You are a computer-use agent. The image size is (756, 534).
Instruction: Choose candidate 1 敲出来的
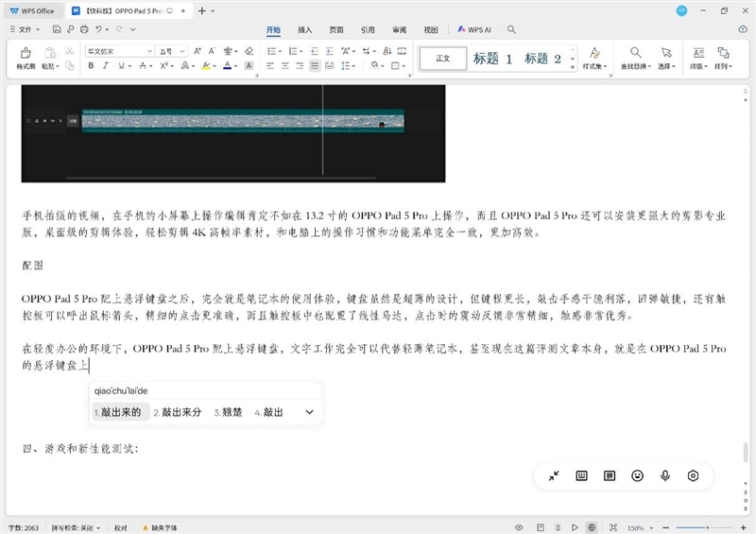(121, 412)
